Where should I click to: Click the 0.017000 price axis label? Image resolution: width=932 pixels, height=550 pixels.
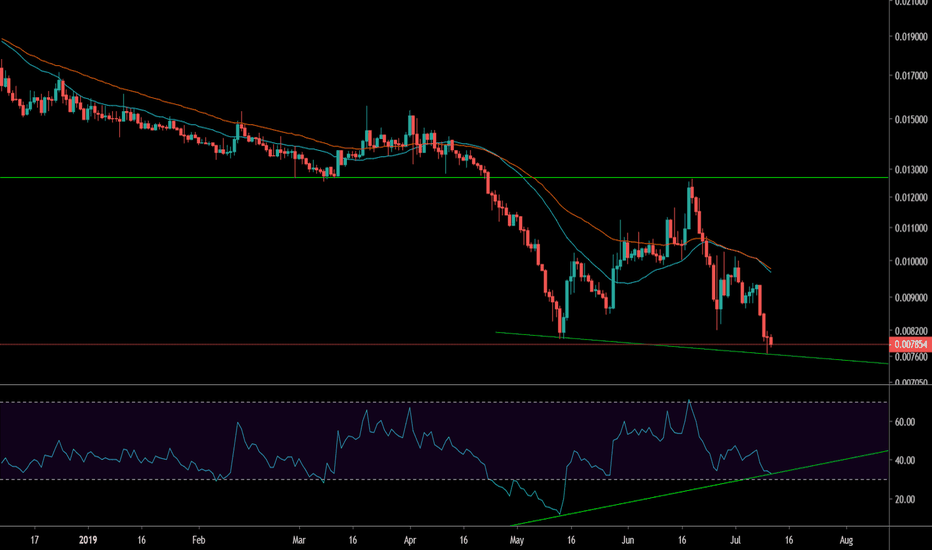[x=911, y=76]
